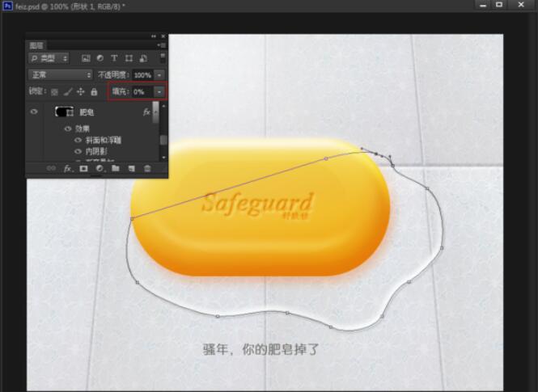Collapse the 肥皂 layer effects list arrow
The height and width of the screenshot is (392, 538).
[155, 112]
